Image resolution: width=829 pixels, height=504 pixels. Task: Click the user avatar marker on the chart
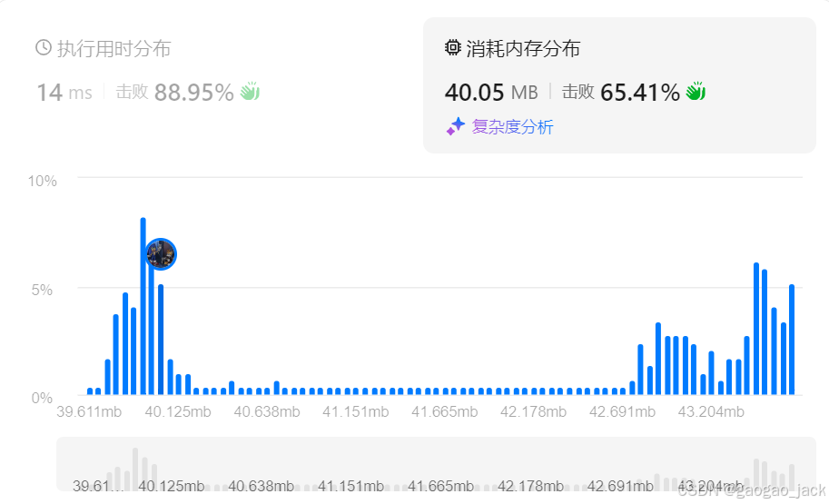pos(161,254)
